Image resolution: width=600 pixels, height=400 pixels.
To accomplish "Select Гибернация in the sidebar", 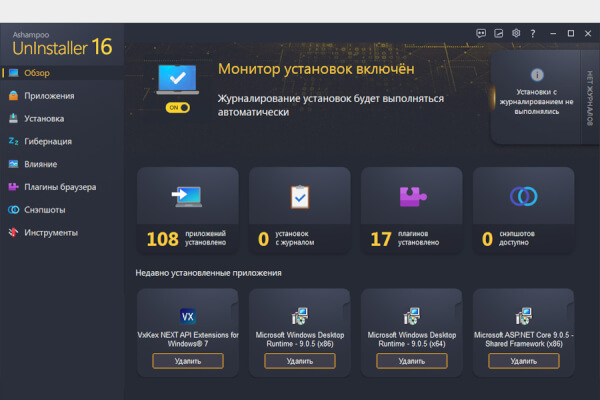I will (62, 141).
